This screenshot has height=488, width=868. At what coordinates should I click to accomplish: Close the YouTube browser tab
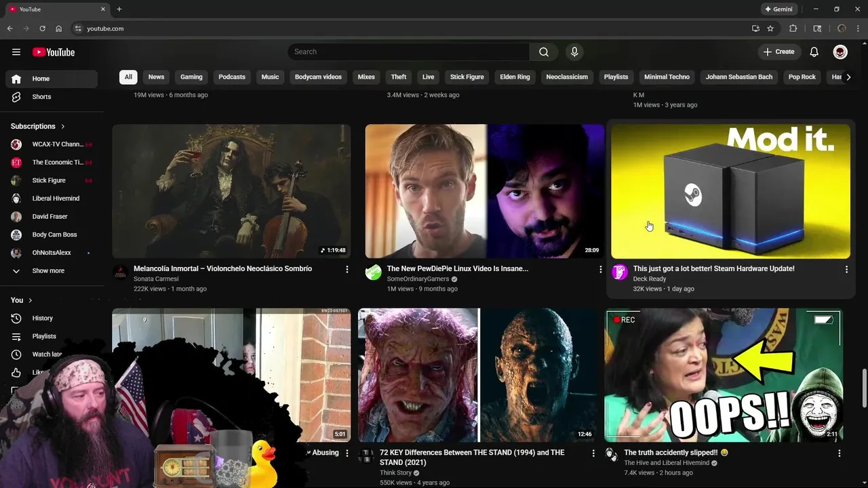[103, 9]
